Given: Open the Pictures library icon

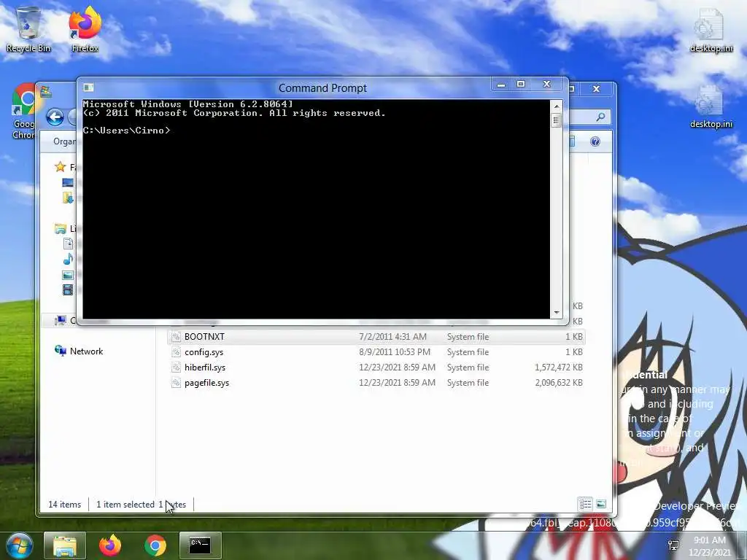Looking at the screenshot, I should (x=68, y=275).
